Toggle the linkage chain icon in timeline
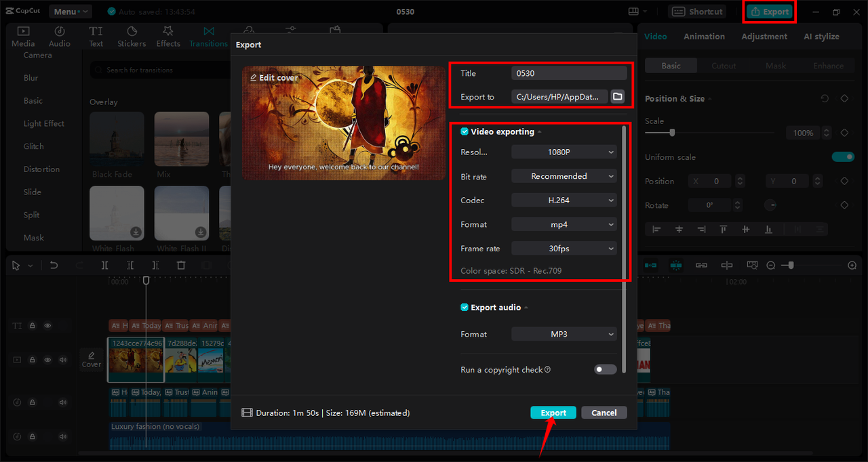The width and height of the screenshot is (868, 462). pos(701,266)
